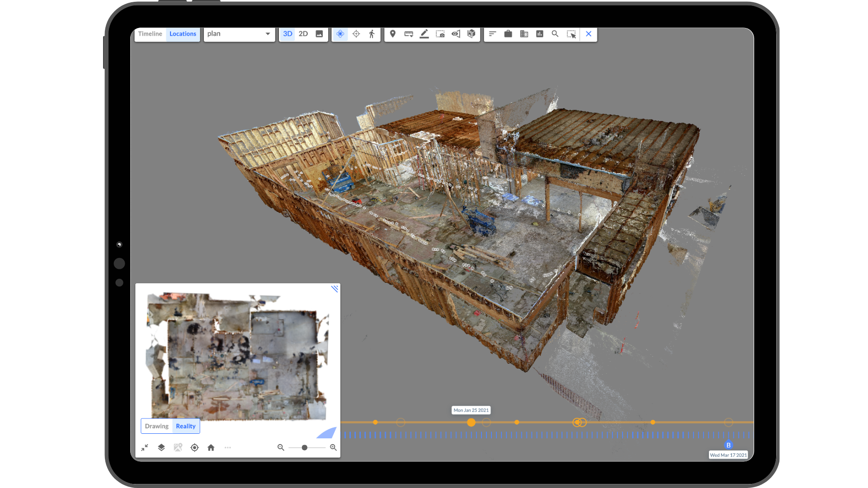This screenshot has width=868, height=488.
Task: Switch the view to 2D mode
Action: [303, 34]
